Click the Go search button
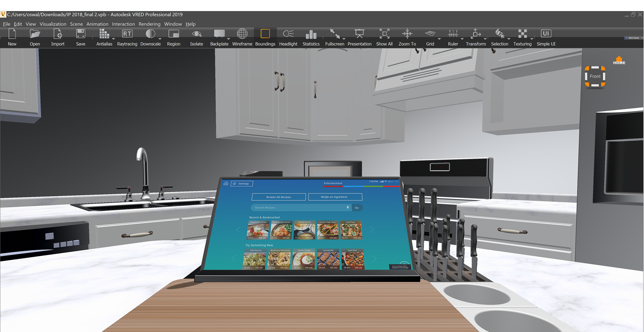The image size is (644, 332). 357,208
